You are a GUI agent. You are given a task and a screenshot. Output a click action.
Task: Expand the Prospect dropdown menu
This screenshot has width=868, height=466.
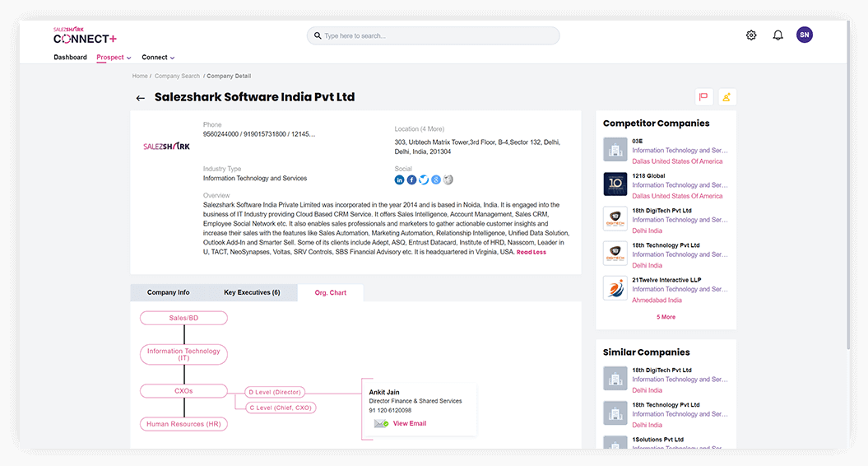(x=114, y=57)
